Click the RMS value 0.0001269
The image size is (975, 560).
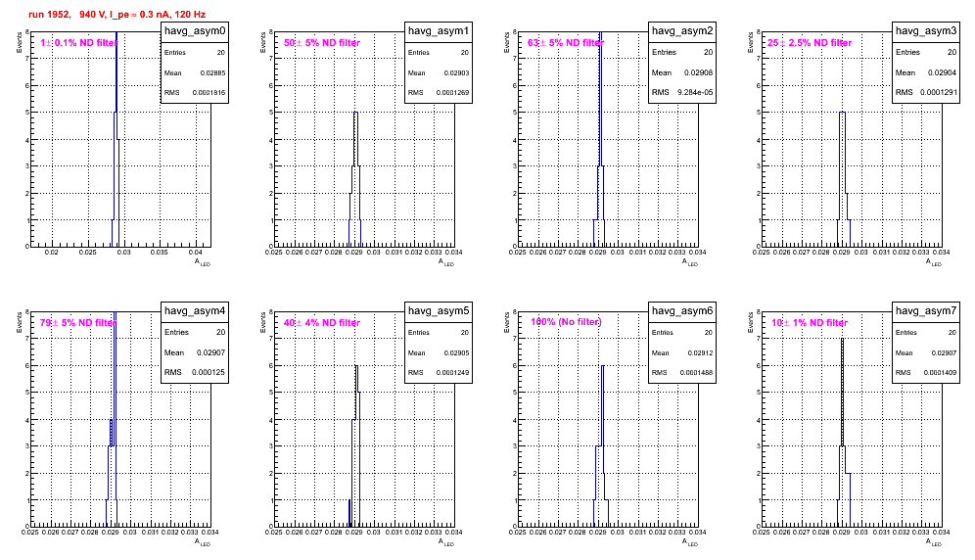[452, 93]
